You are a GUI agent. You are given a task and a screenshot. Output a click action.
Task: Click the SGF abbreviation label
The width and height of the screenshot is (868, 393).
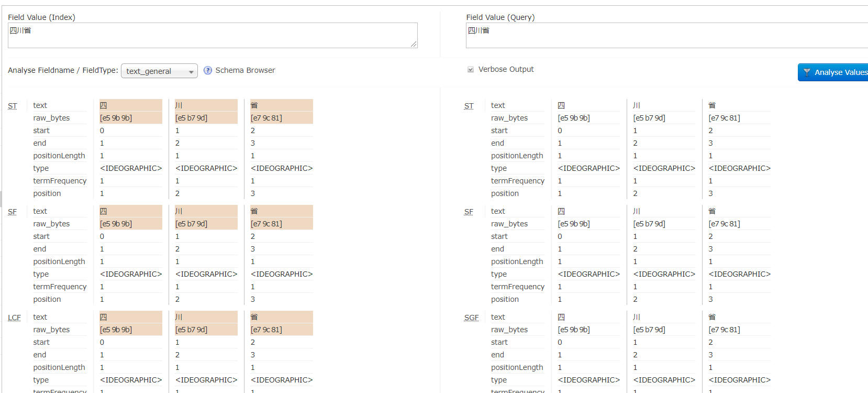[472, 318]
